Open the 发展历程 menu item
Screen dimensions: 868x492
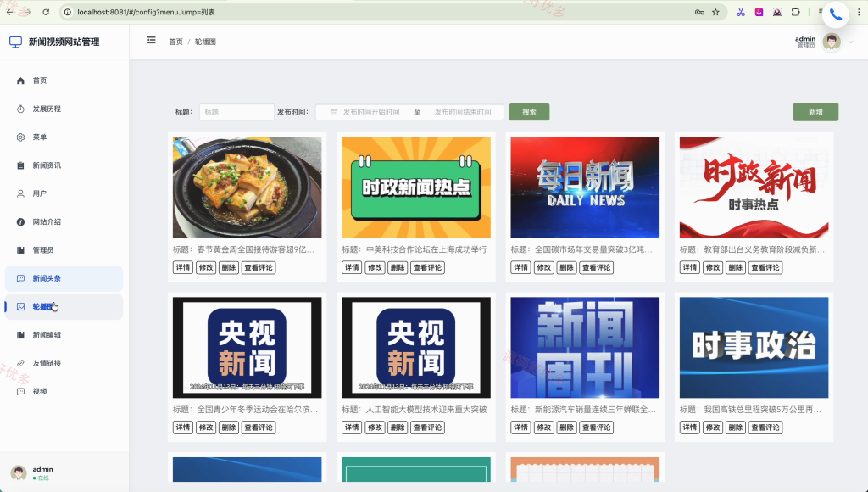click(x=64, y=109)
